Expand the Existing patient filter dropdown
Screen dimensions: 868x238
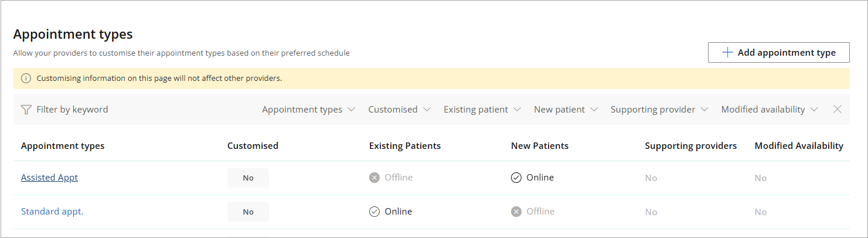(482, 110)
